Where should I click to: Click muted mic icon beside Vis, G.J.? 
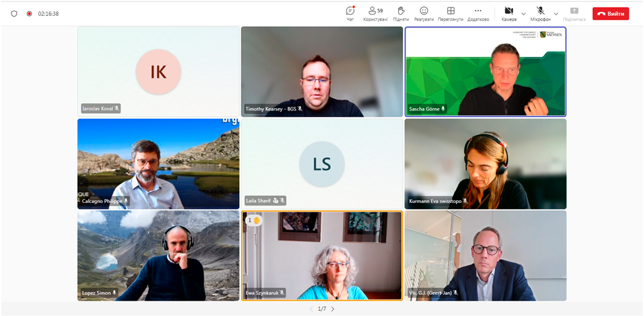click(x=456, y=293)
